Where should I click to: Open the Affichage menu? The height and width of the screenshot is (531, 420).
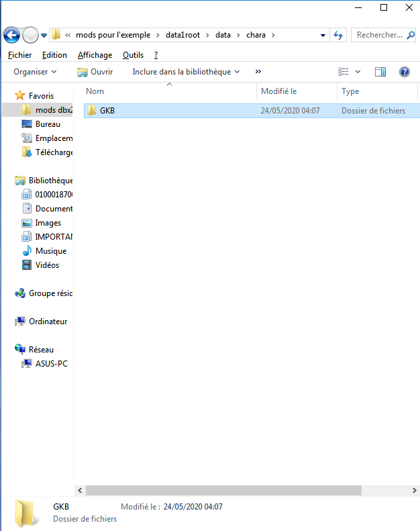click(95, 55)
